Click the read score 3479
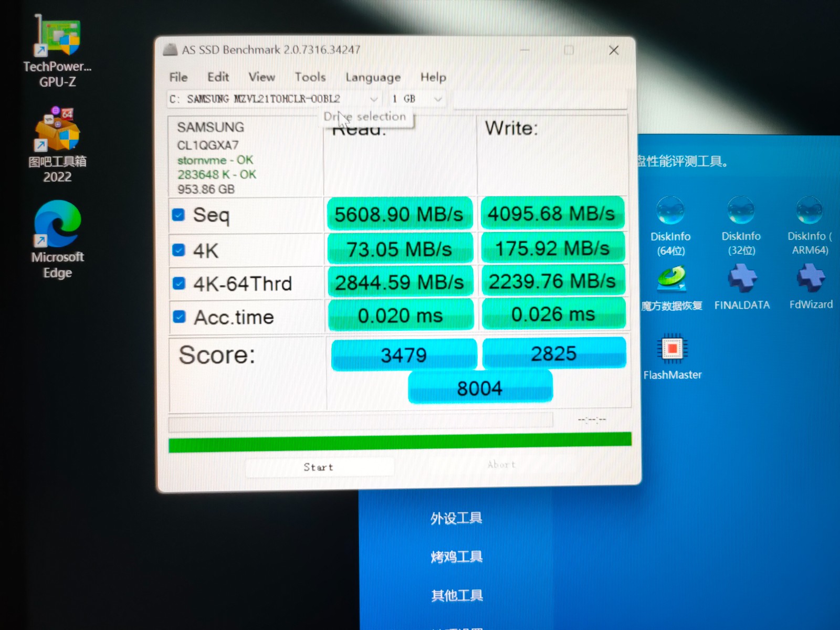This screenshot has height=630, width=840. click(x=403, y=355)
